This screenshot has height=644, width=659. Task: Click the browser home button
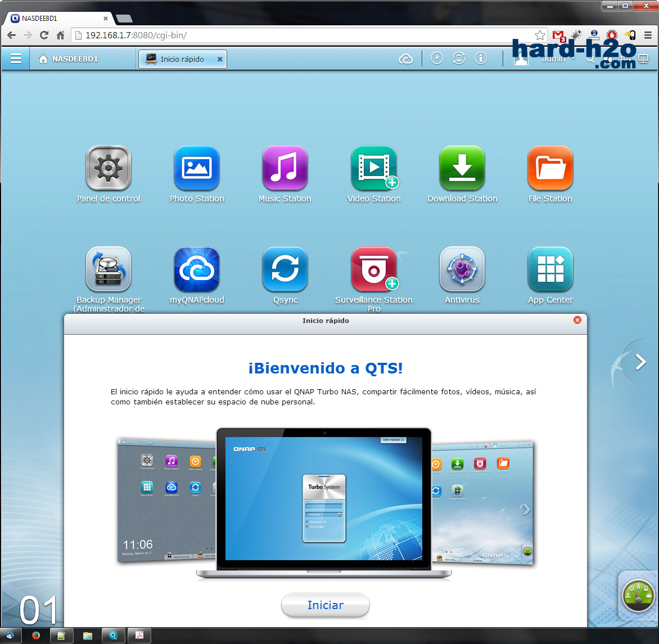tap(61, 35)
